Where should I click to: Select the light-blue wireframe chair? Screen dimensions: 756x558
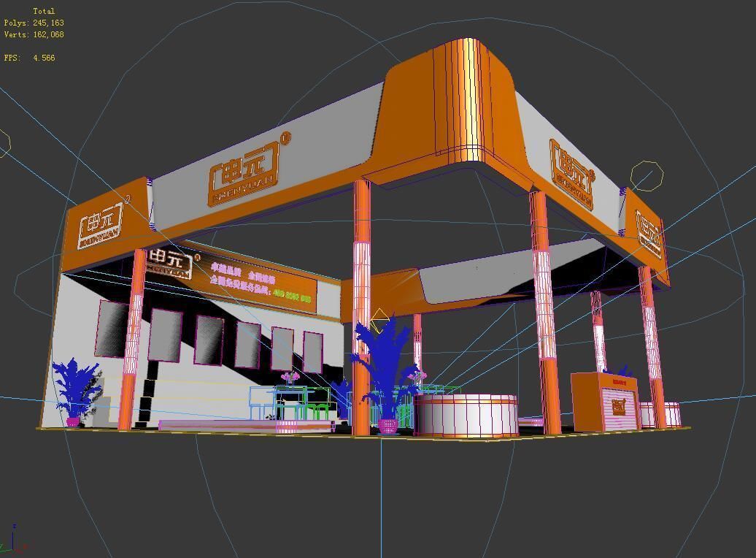coord(263,402)
